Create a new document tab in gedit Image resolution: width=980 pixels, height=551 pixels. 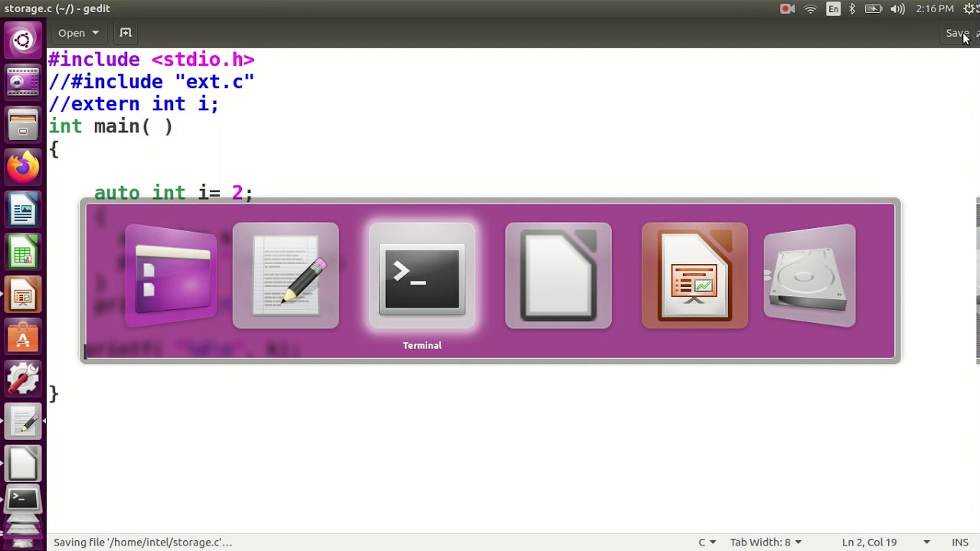126,33
